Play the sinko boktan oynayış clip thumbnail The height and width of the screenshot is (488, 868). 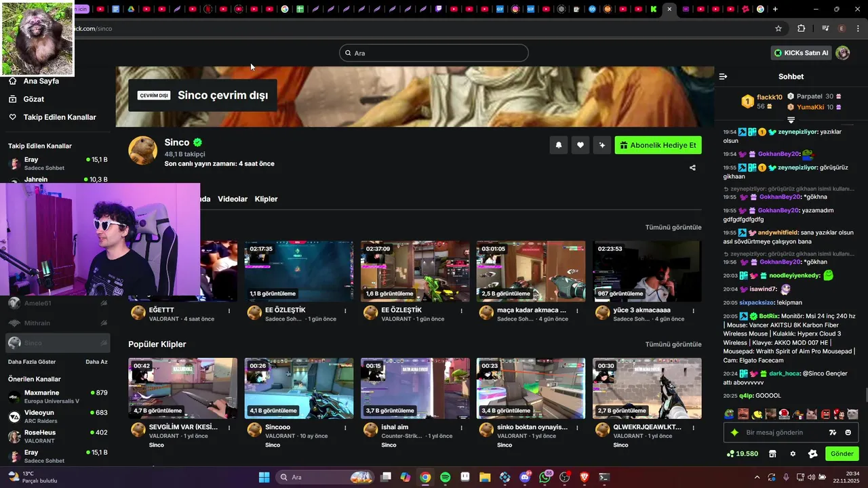point(531,388)
